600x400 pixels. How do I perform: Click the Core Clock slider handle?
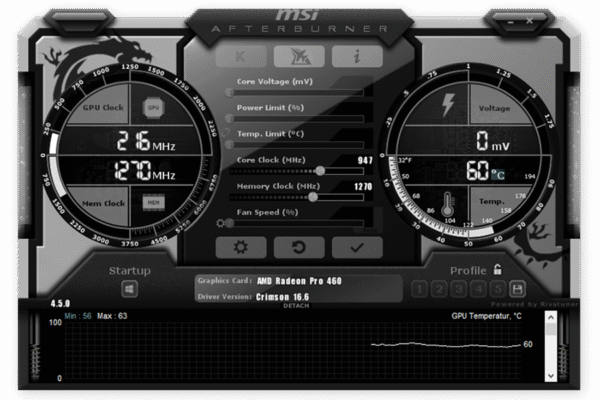pos(320,171)
